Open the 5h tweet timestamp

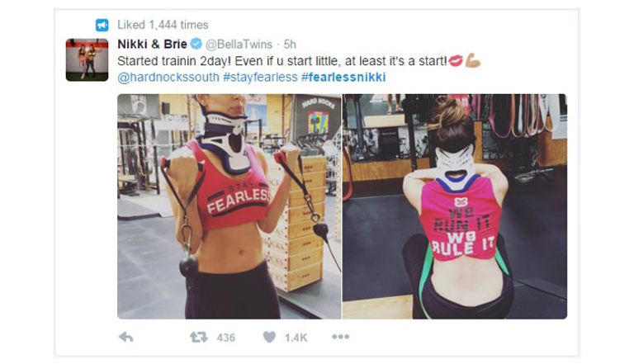(x=290, y=44)
